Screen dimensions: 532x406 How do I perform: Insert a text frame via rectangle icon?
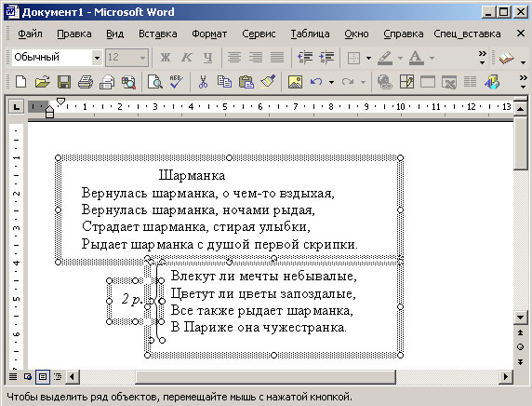[x=428, y=82]
